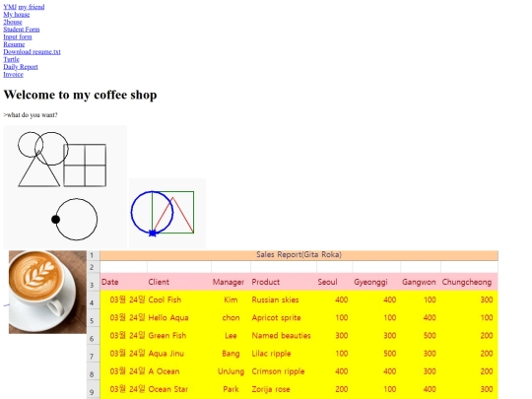Click manager Park cell
Image resolution: width=532 pixels, height=399 pixels.
pyautogui.click(x=231, y=389)
